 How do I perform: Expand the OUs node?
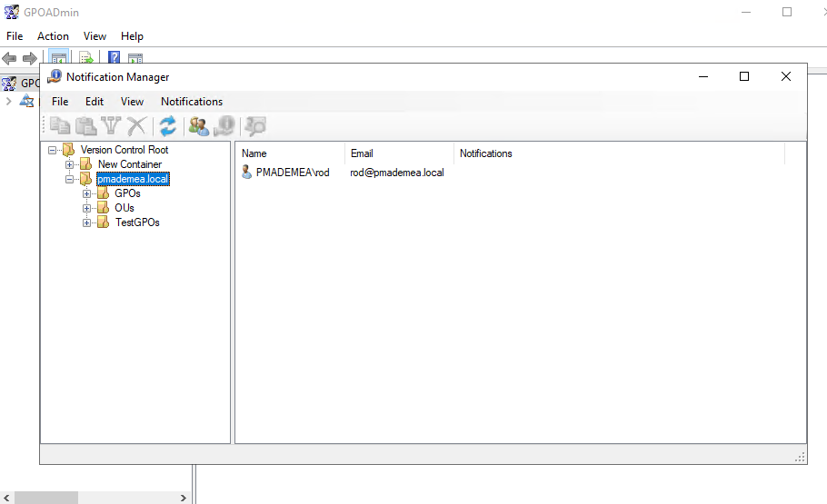86,208
